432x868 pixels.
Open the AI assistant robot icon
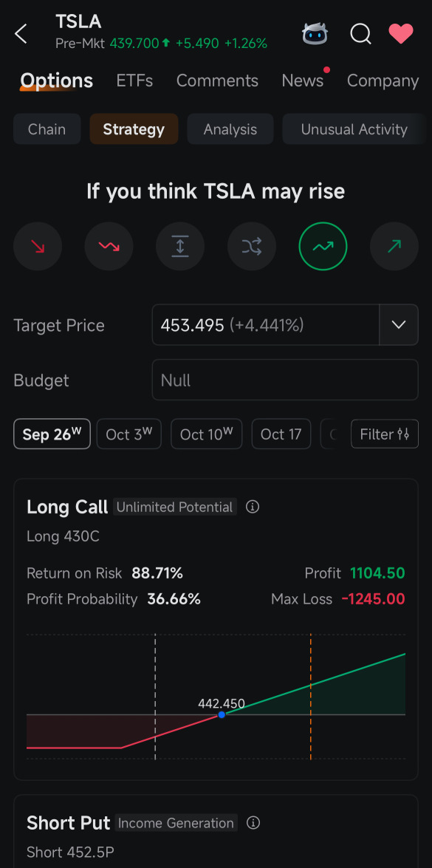coord(315,33)
